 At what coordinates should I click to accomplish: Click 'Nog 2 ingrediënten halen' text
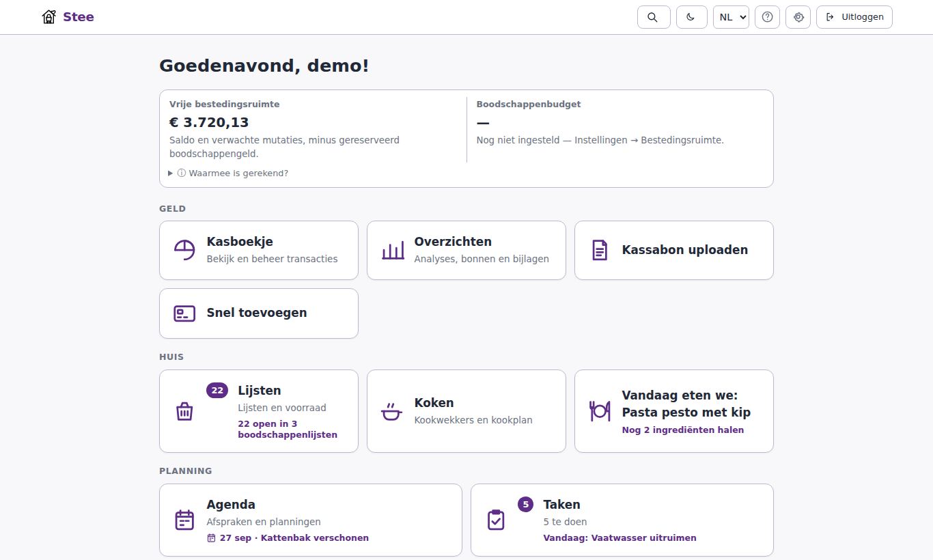pos(683,430)
